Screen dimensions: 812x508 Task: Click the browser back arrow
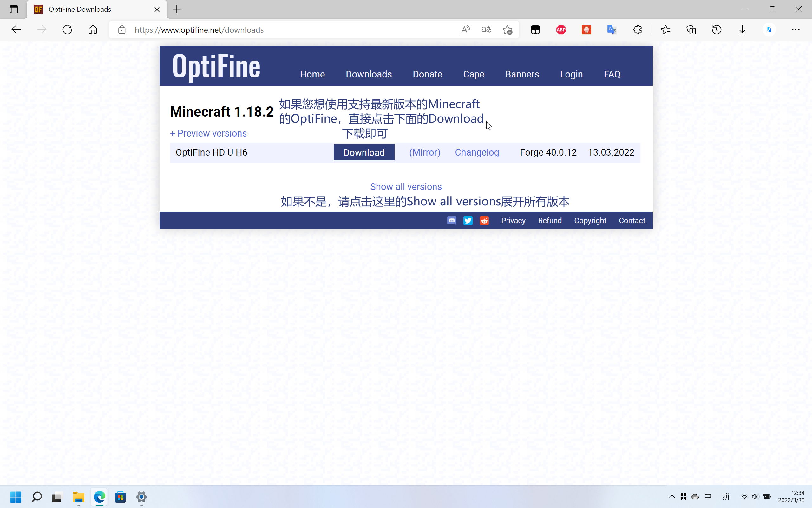[x=16, y=30]
